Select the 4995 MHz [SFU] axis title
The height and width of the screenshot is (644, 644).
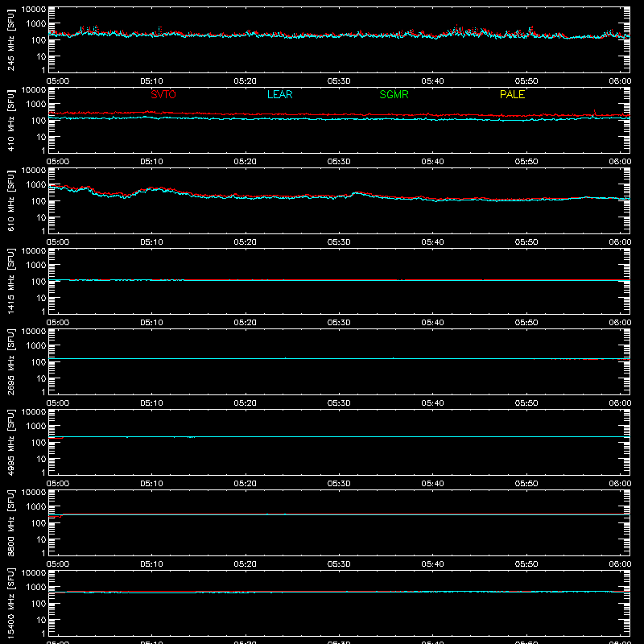point(10,442)
